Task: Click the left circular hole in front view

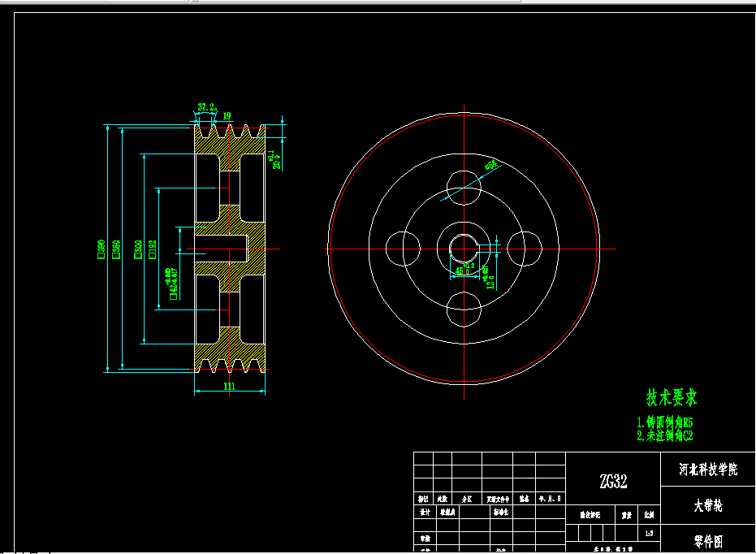Action: click(x=403, y=249)
